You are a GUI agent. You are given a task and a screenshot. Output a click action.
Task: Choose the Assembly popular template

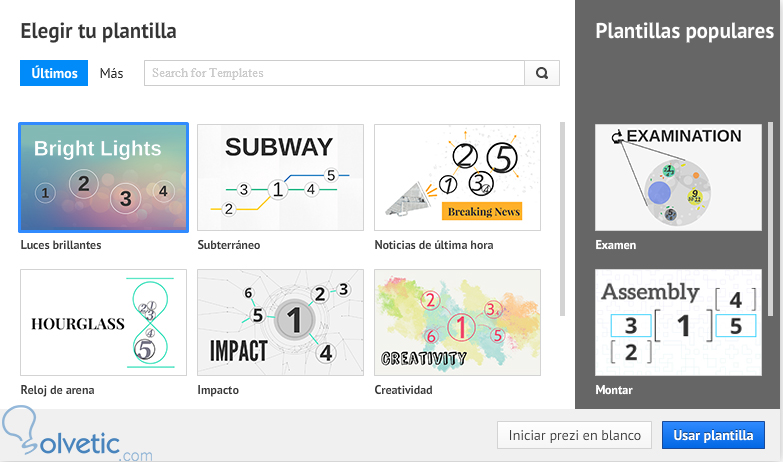click(678, 322)
